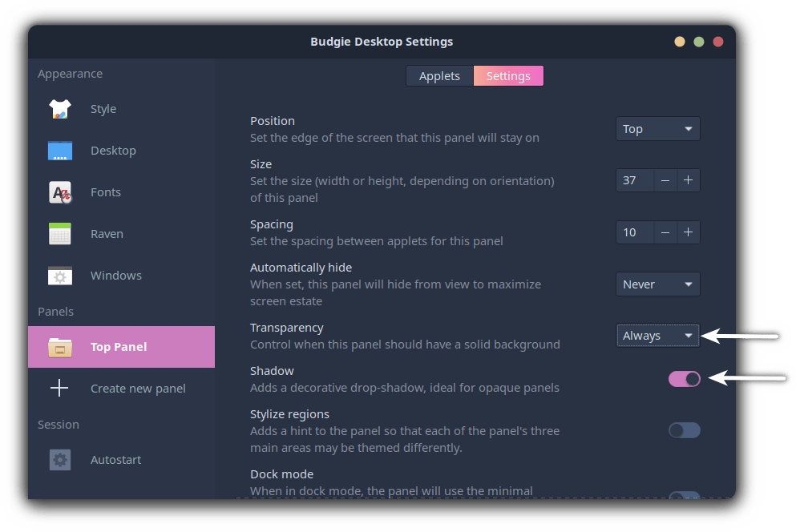This screenshot has width=796, height=532.
Task: Click the Spacing value field showing 10
Action: coord(634,232)
